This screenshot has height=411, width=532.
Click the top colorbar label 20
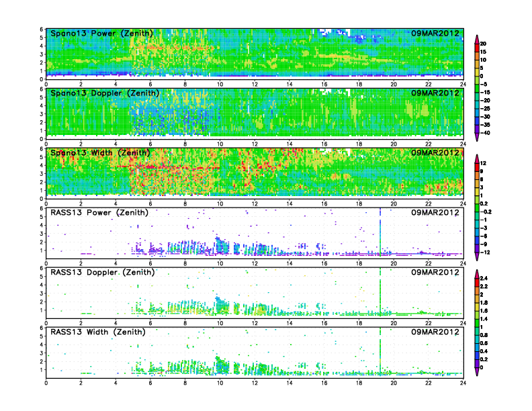[483, 44]
